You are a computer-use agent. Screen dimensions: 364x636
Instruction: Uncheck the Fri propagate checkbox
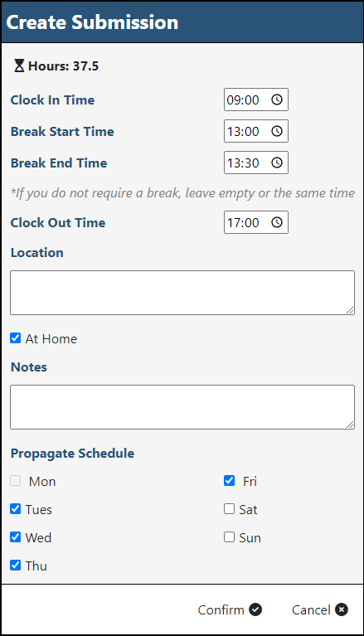(x=230, y=481)
